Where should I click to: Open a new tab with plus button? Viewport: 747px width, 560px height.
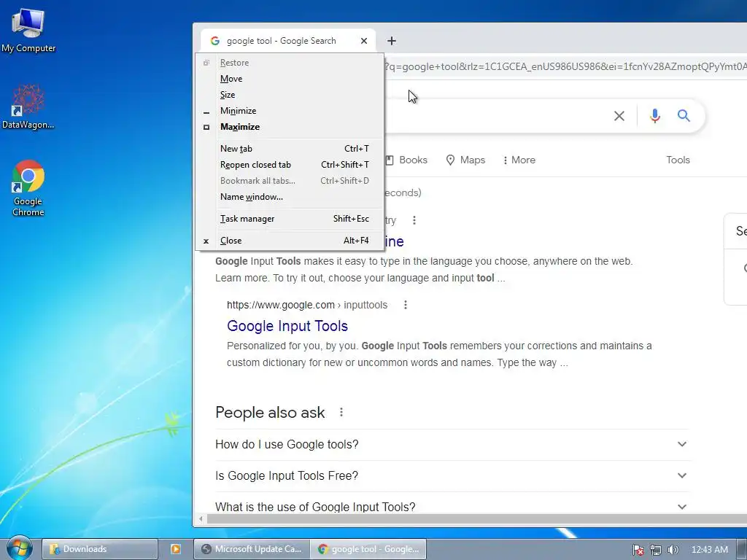[392, 41]
